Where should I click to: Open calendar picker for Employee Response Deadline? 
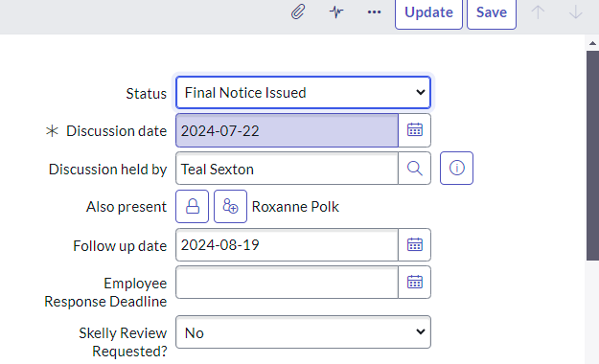click(x=414, y=283)
